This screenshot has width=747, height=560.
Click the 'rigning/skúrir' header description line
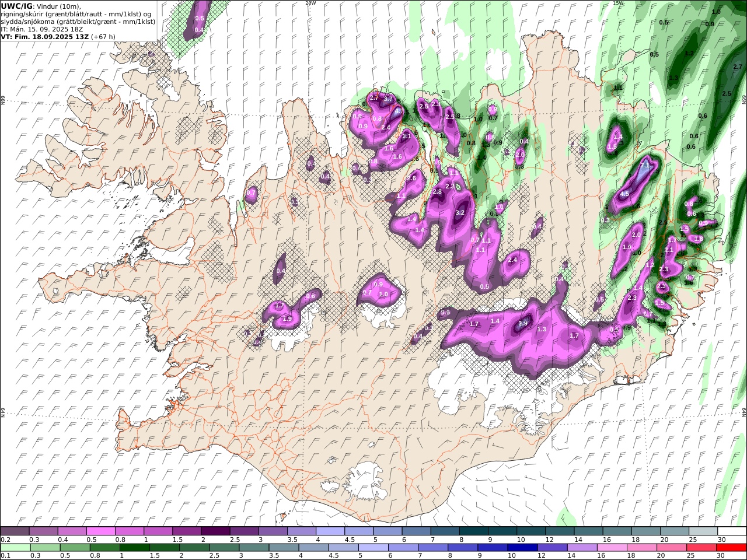tap(76, 13)
